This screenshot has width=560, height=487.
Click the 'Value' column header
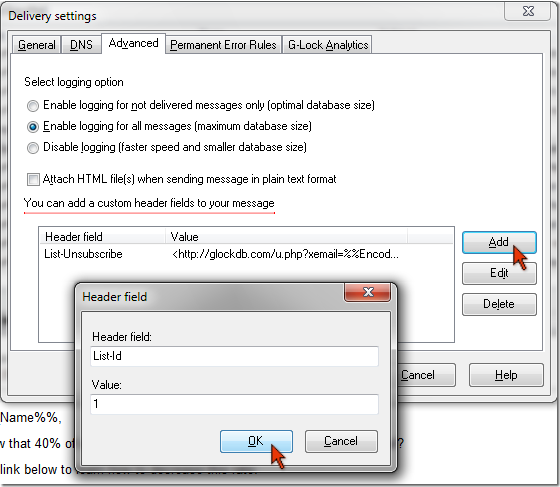click(x=286, y=237)
